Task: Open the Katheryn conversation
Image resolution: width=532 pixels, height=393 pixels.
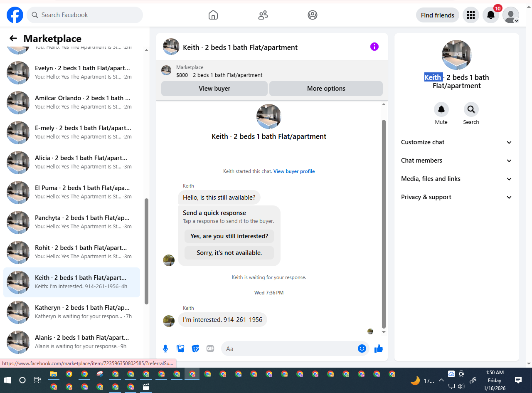Action: 71,312
